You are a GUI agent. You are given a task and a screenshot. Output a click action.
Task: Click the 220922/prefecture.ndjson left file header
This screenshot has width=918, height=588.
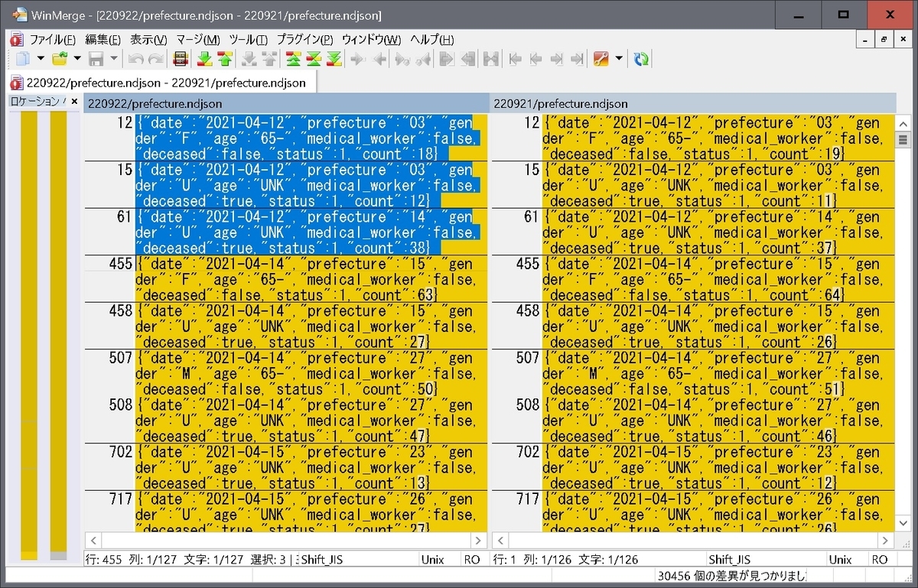tap(286, 103)
